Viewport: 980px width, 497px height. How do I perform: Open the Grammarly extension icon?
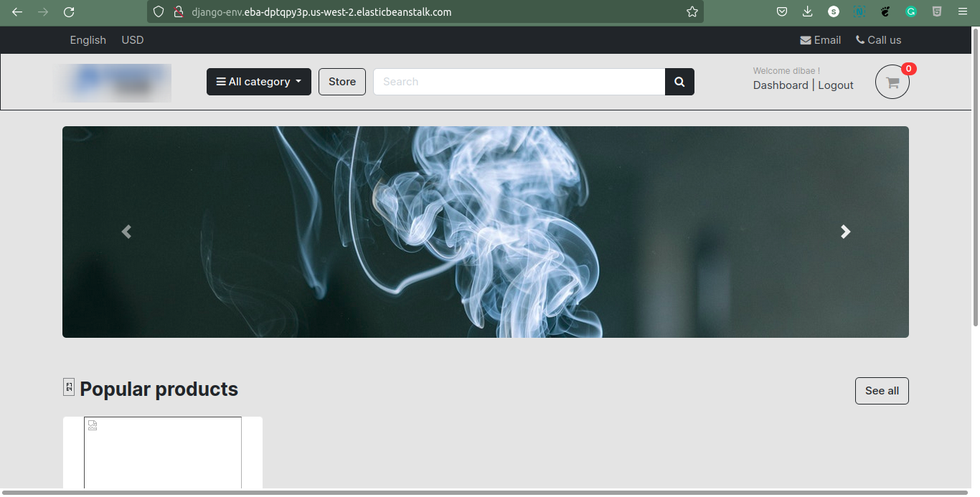click(x=911, y=12)
